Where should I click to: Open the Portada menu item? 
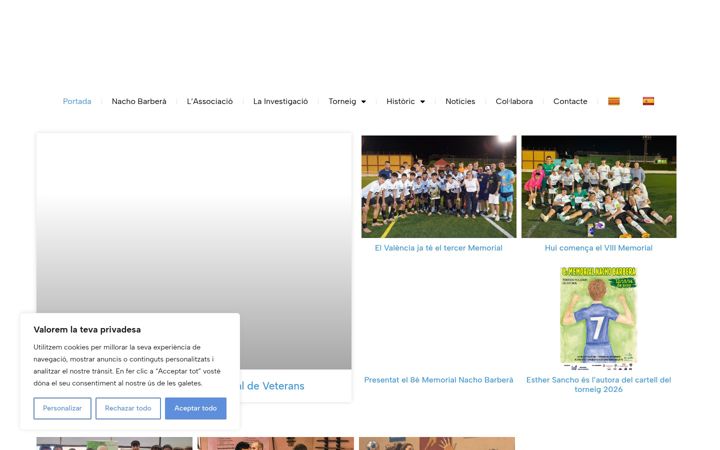[77, 101]
